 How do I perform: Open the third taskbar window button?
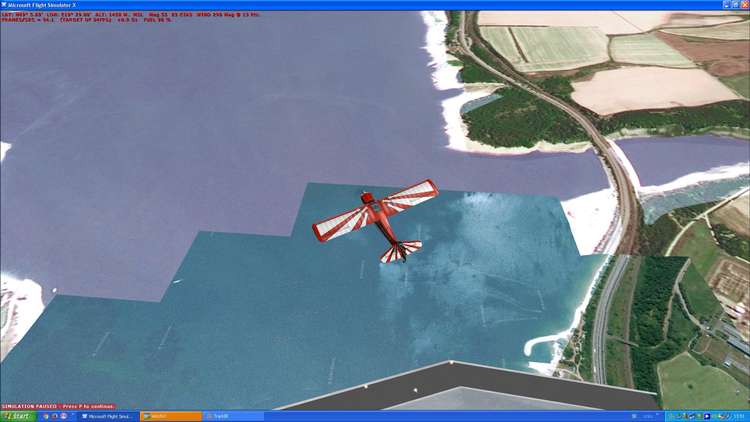click(234, 417)
